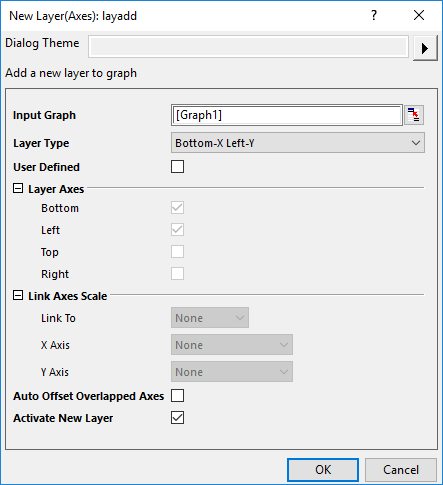The image size is (443, 485).
Task: Check the Top axis checkbox
Action: pyautogui.click(x=177, y=252)
